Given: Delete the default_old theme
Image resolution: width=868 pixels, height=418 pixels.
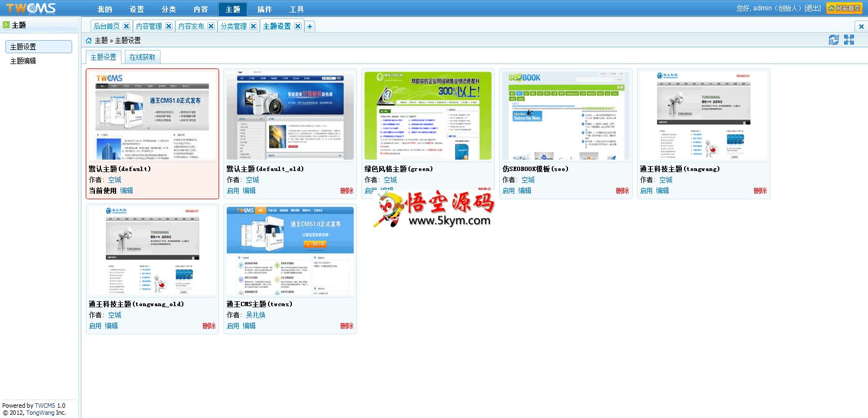Looking at the screenshot, I should [x=347, y=191].
